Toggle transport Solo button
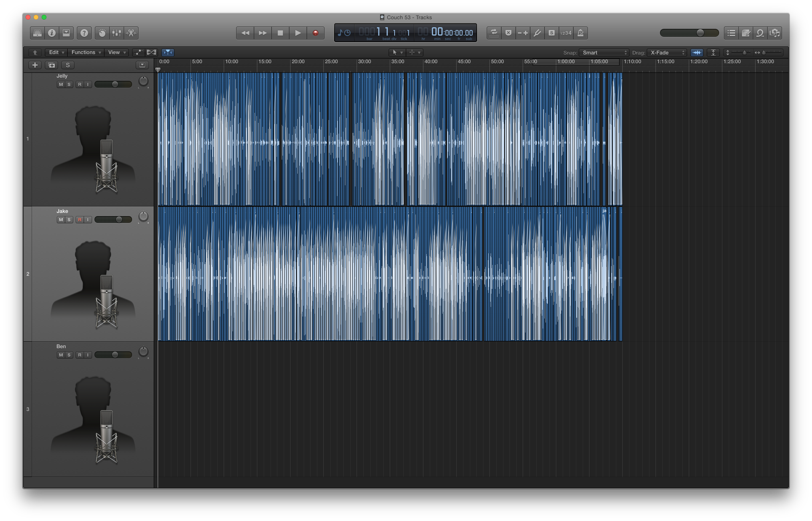 (x=551, y=33)
